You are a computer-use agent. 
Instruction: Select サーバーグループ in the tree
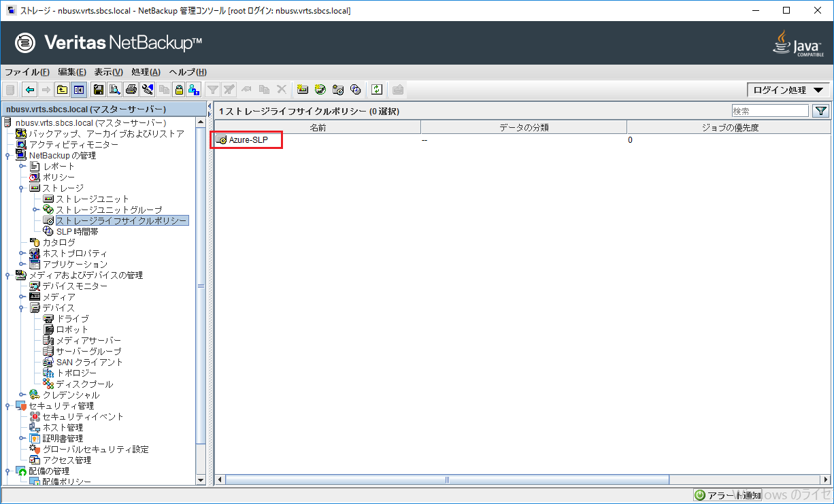pos(88,352)
